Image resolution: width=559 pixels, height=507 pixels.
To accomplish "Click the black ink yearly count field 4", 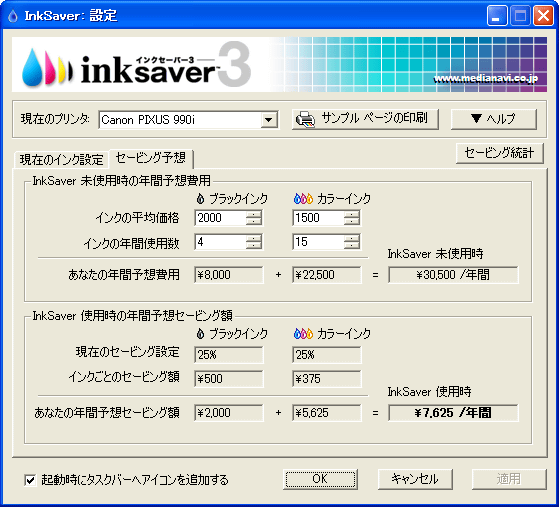I will [x=220, y=242].
